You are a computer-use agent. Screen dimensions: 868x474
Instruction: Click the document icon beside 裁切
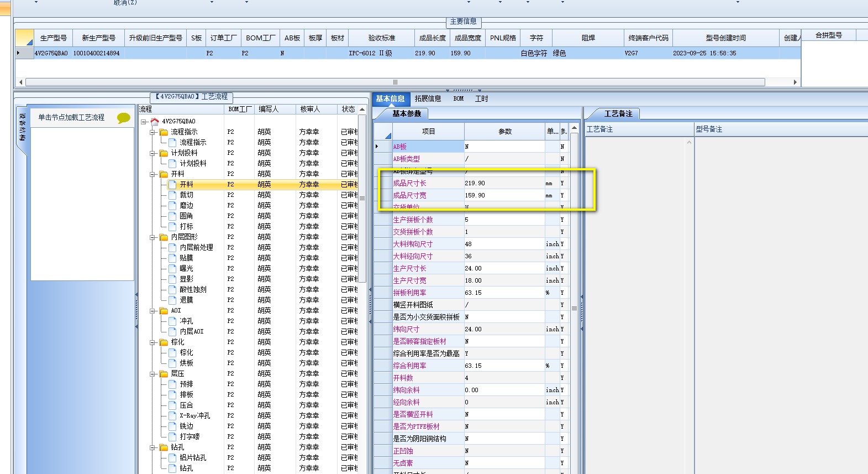[172, 195]
